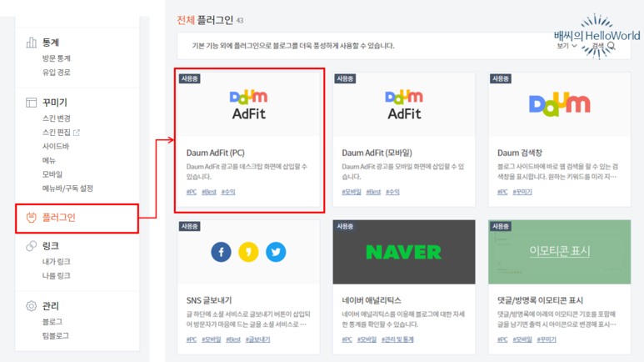The image size is (644, 362).
Task: Click #관리 및 통계 tag on 네이버 애널리틱스
Action: [397, 339]
